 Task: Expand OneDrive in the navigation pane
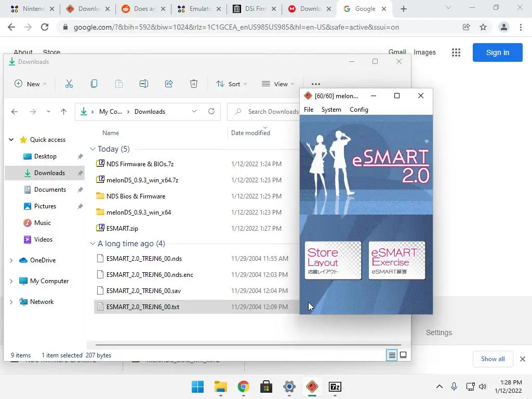point(11,260)
